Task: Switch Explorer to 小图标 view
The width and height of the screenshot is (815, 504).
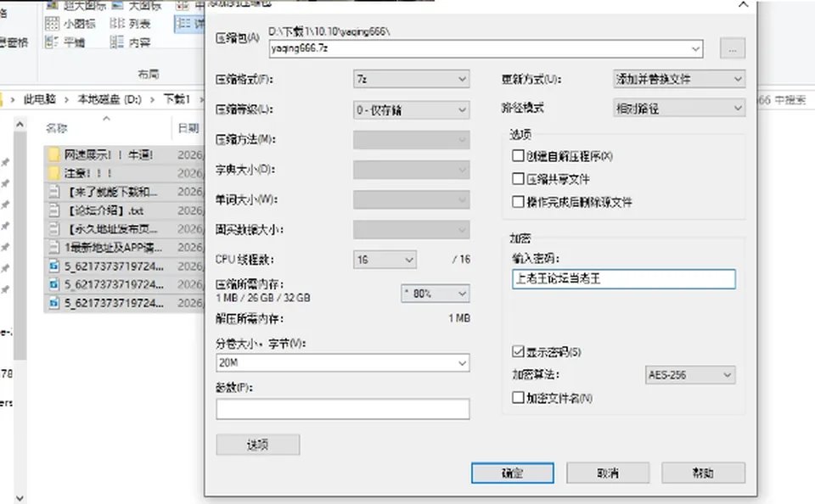Action: coord(70,24)
